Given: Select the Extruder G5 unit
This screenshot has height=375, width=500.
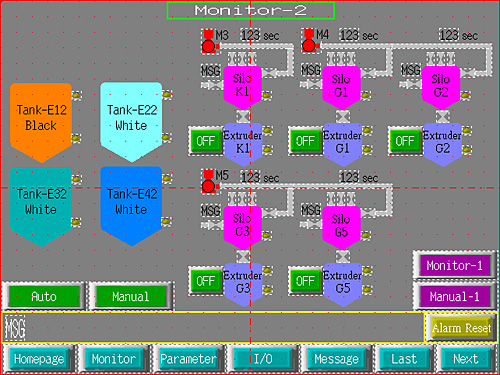Looking at the screenshot, I should [x=342, y=285].
